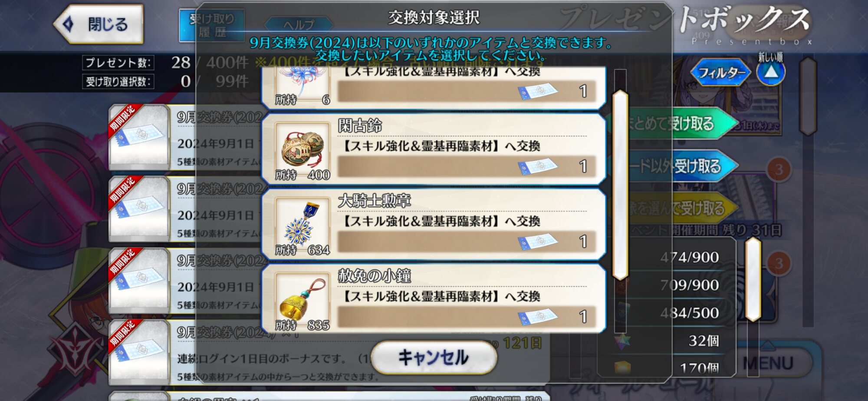
Task: Click the exchange ticket icon in 大騎士勲章 row
Action: click(537, 242)
